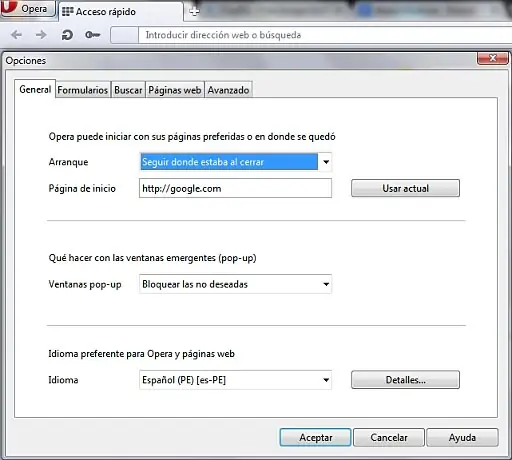Dismiss dialog with Cancelar button

click(389, 437)
